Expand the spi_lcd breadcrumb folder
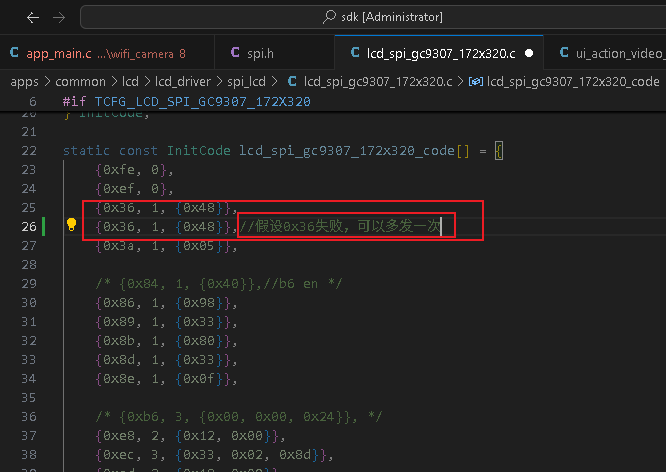Viewport: 666px width, 472px height. coord(246,82)
